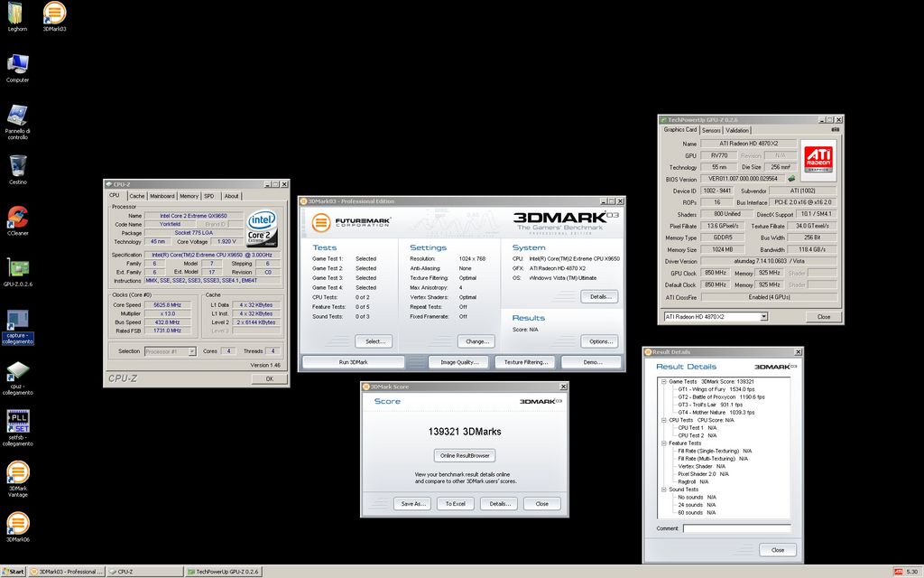
Task: Click the Close button in GPU-Z
Action: point(823,317)
